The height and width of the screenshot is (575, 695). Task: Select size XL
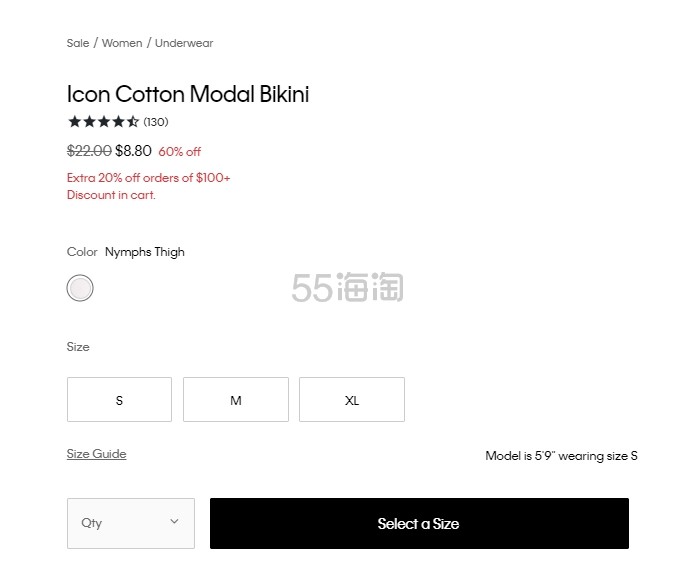[352, 400]
